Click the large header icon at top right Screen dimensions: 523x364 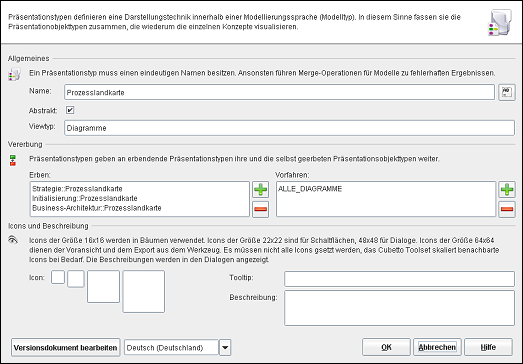(x=500, y=23)
